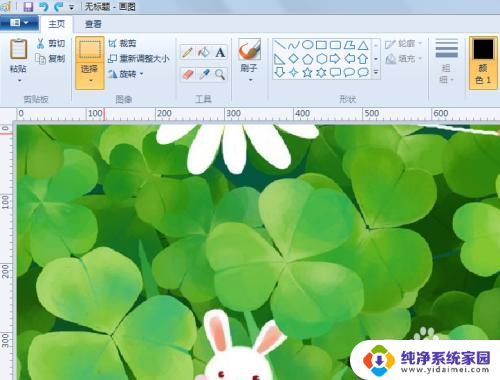This screenshot has height=380, width=500.
Task: Switch to the 查看 (View) tab
Action: [x=93, y=24]
